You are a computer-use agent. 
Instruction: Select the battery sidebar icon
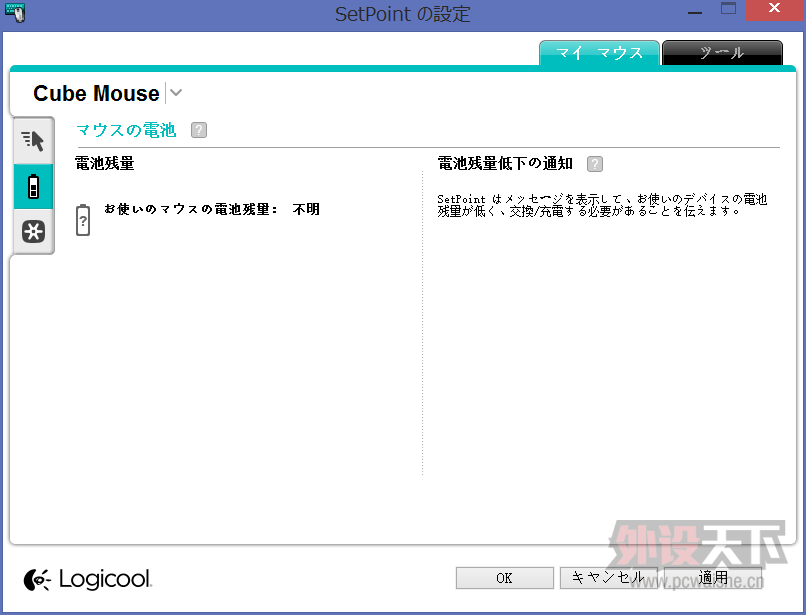tap(33, 187)
